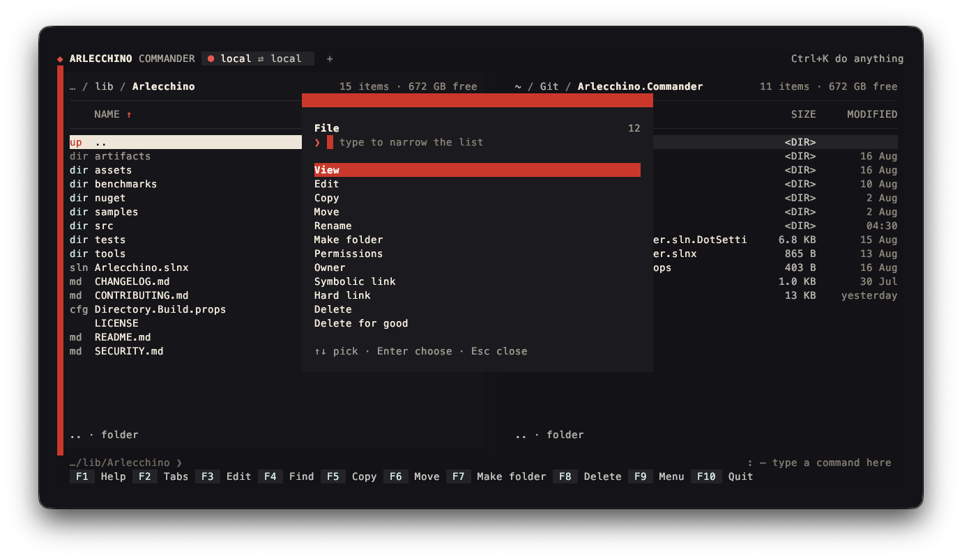Select the benchmarks folder
Image resolution: width=962 pixels, height=560 pixels.
[185, 184]
